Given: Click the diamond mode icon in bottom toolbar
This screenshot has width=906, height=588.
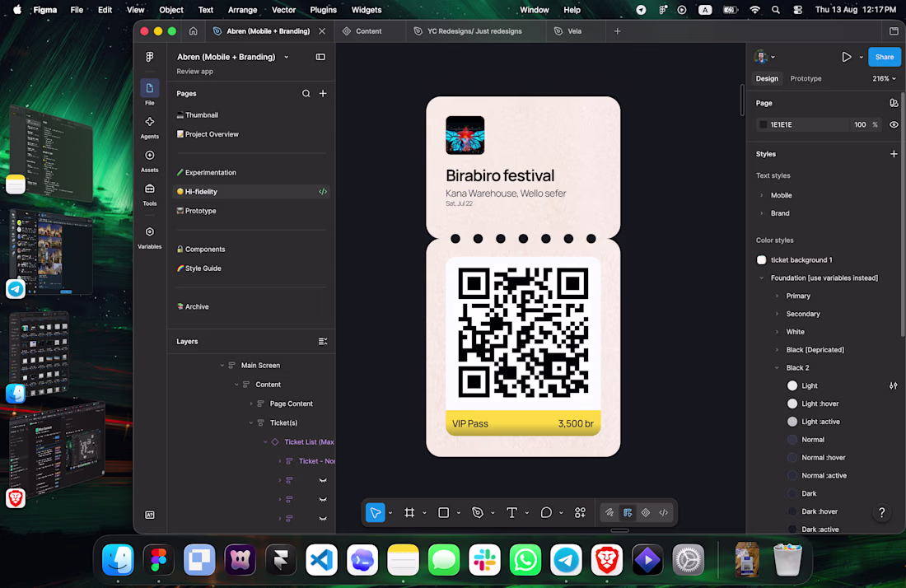Looking at the screenshot, I should [646, 512].
